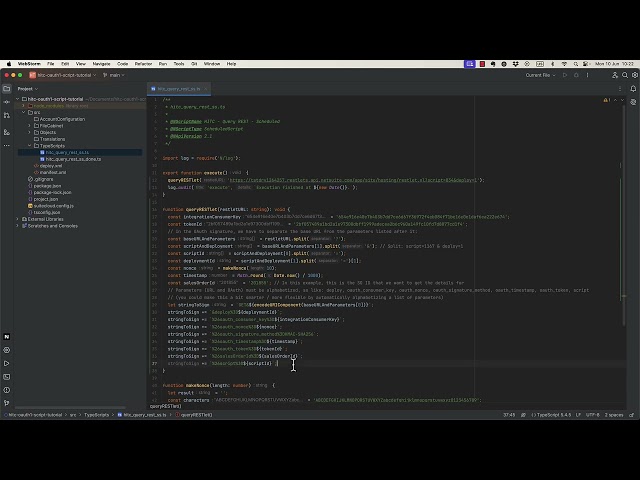Click the queryRESTlet() breadcrumb in navigation bar
The width and height of the screenshot is (640, 480).
(x=196, y=415)
